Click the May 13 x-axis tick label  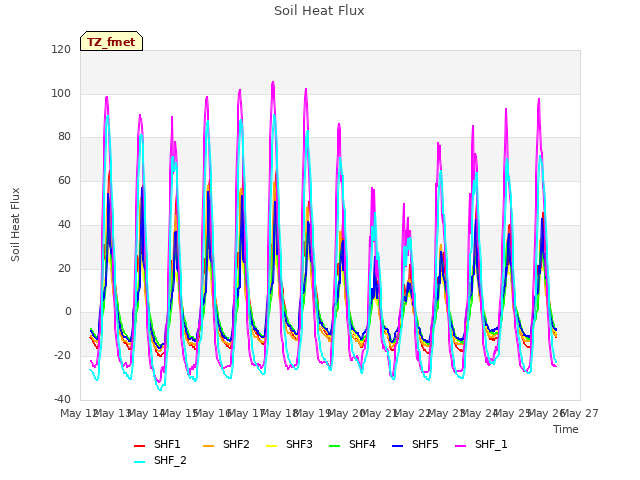click(x=112, y=413)
